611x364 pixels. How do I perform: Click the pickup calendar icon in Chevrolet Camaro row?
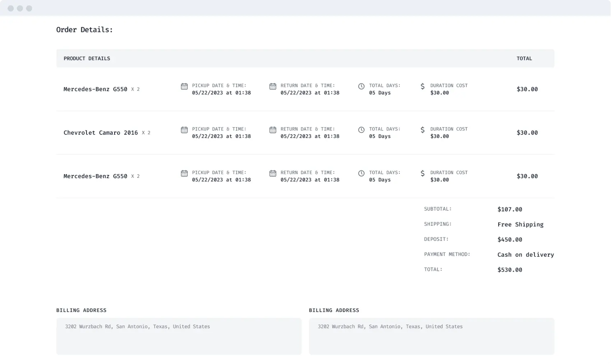coord(184,130)
